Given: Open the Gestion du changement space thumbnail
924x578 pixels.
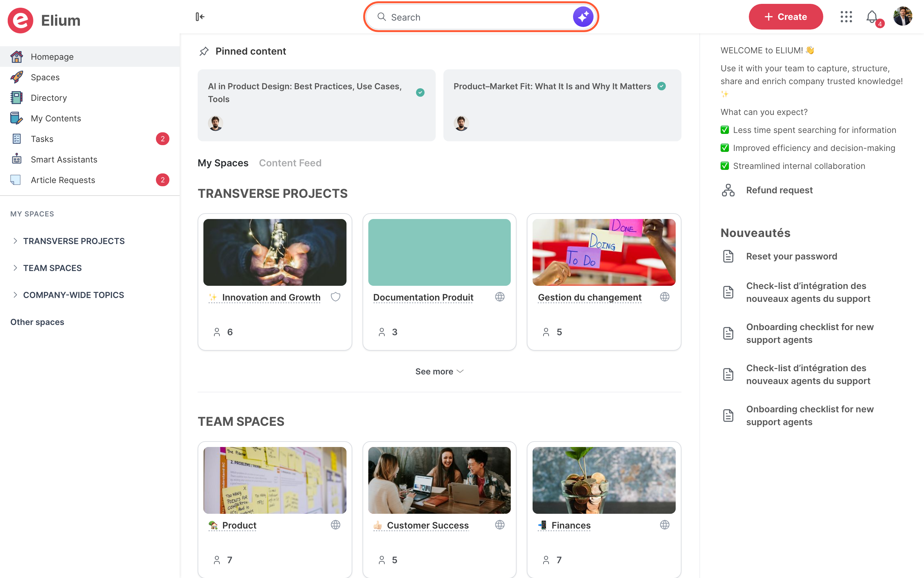Looking at the screenshot, I should coord(604,252).
